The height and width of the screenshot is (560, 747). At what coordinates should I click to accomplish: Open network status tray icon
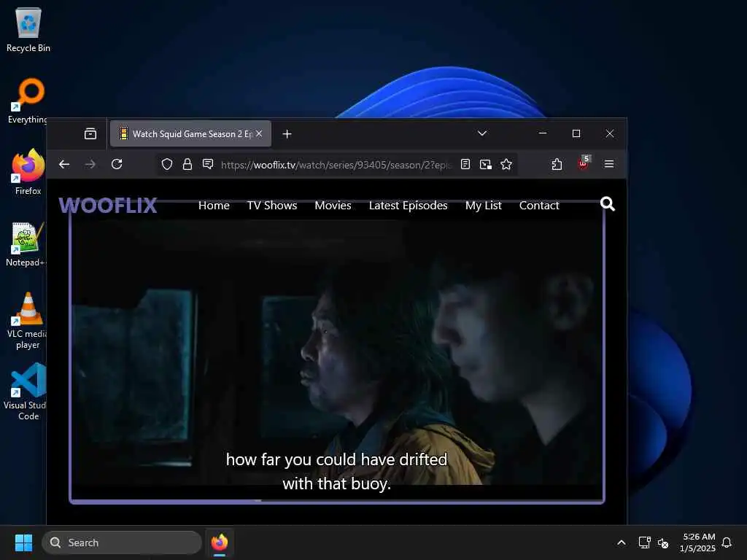(x=644, y=542)
